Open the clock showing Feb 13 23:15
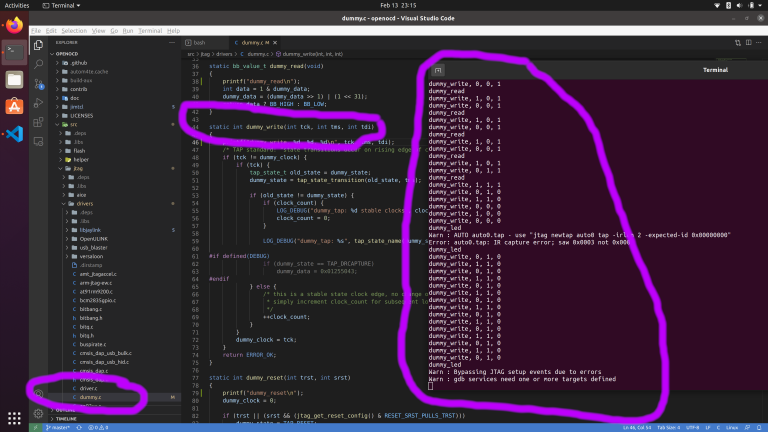 tap(398, 5)
